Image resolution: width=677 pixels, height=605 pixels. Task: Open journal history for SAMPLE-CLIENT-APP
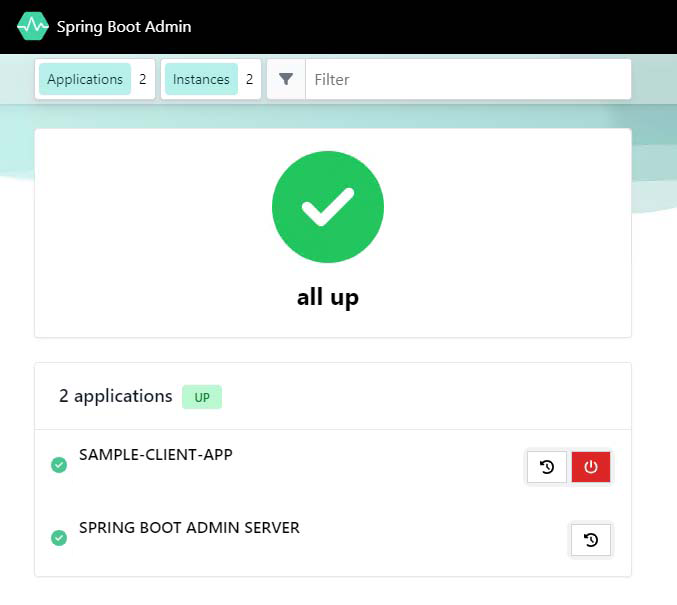(x=547, y=467)
